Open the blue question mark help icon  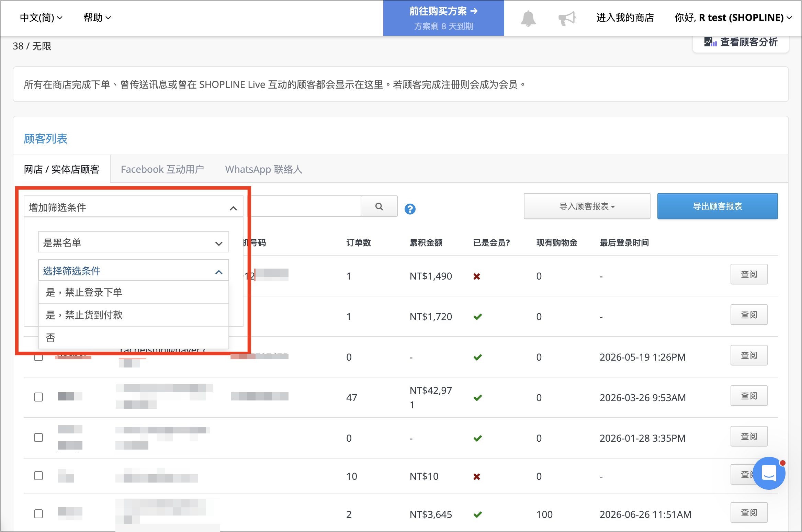pyautogui.click(x=410, y=209)
